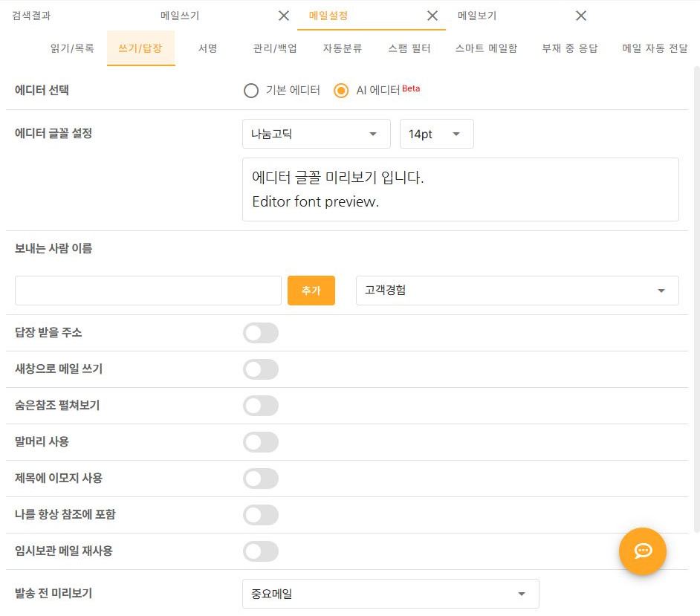Image resolution: width=700 pixels, height=616 pixels.
Task: Toggle the 말머리 사용 switch
Action: (x=261, y=442)
